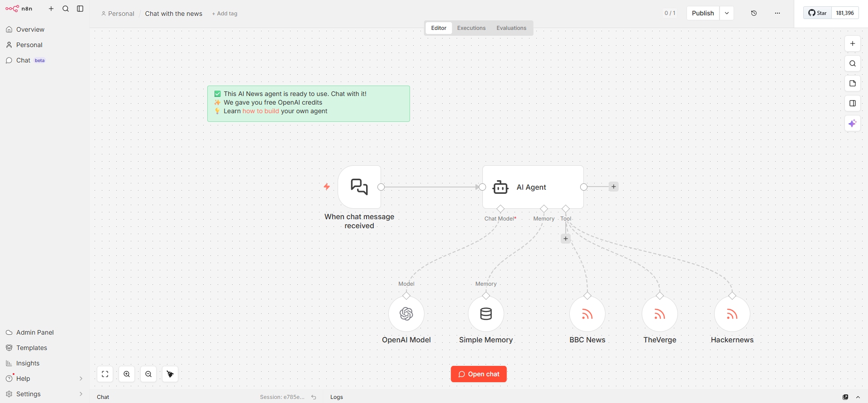Click Add tag next to workflow name
This screenshot has width=868, height=403.
pyautogui.click(x=225, y=14)
